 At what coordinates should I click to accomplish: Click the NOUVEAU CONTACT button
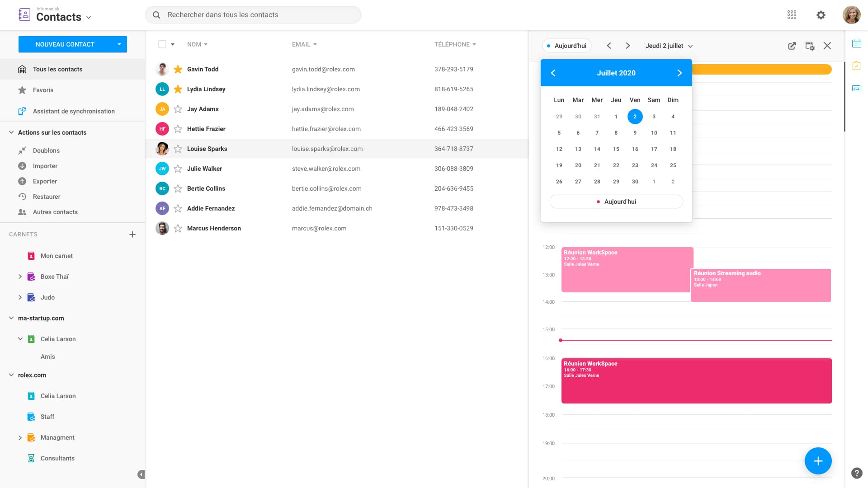pyautogui.click(x=65, y=44)
